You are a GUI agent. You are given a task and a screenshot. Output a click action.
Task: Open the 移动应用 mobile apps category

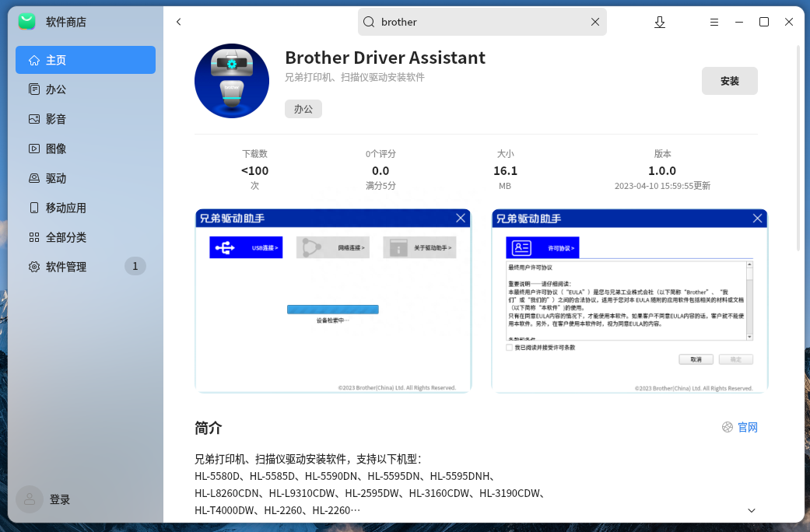click(86, 208)
